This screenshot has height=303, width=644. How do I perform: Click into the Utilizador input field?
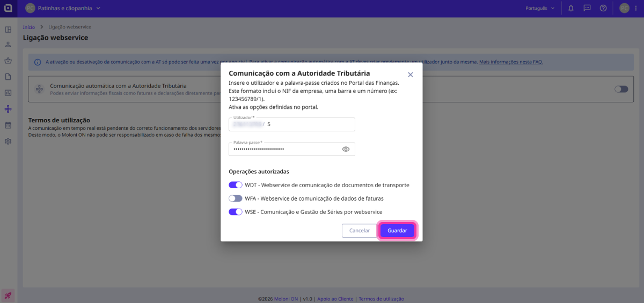pos(292,124)
